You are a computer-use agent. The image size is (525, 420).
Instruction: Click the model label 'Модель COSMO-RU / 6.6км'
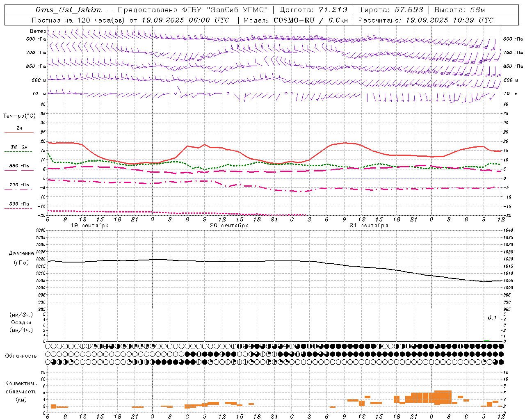pos(295,20)
